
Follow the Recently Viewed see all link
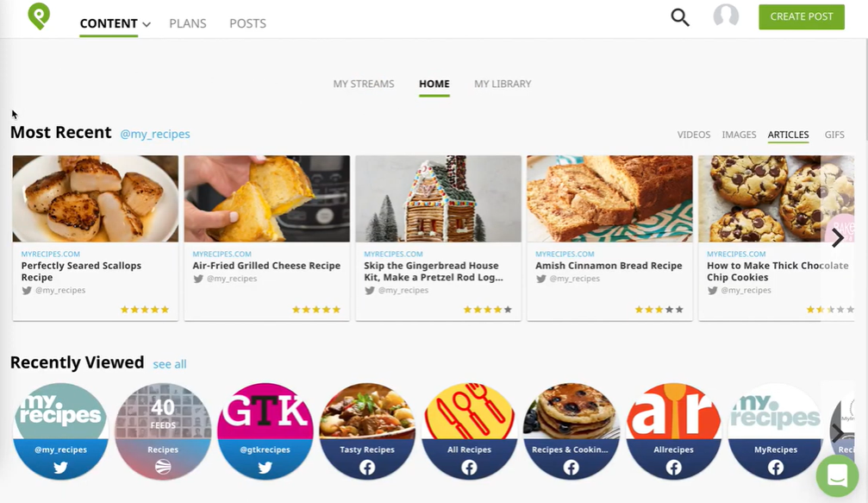[170, 364]
